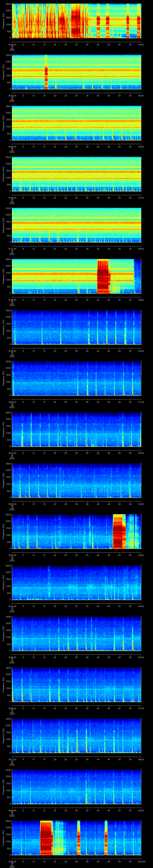Open the 8:45 spectrogram panel
The width and height of the screenshot is (153, 868).
(76, 123)
